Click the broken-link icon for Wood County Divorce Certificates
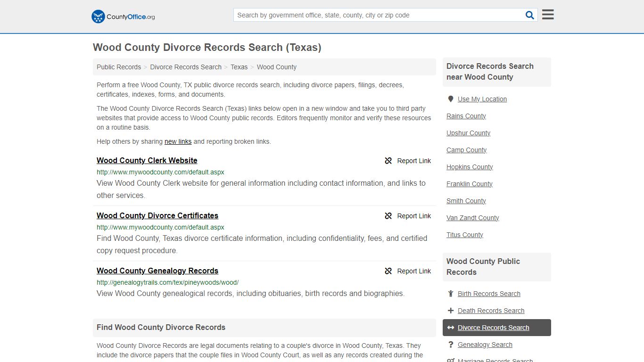This screenshot has height=362, width=644. pyautogui.click(x=388, y=216)
